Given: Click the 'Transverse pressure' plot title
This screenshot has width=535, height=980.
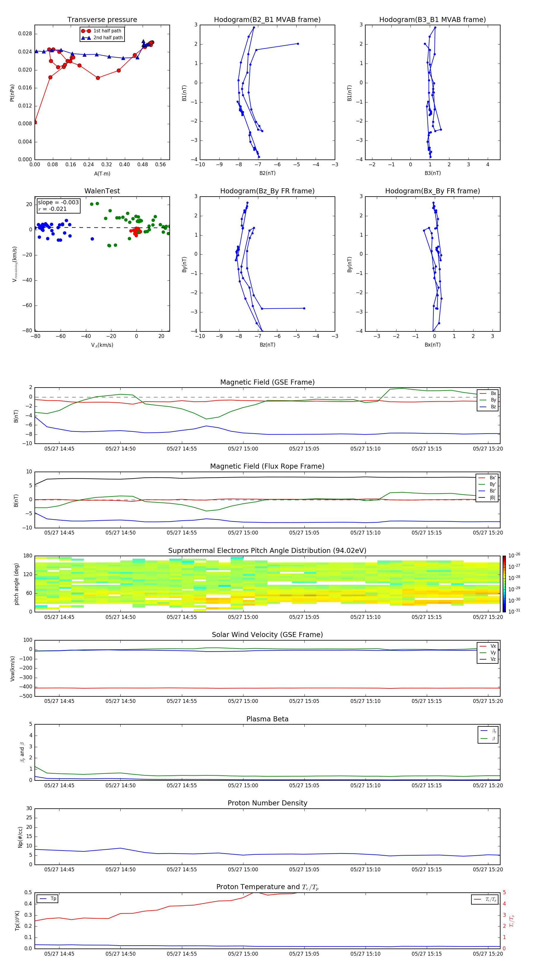Looking at the screenshot, I should [102, 20].
